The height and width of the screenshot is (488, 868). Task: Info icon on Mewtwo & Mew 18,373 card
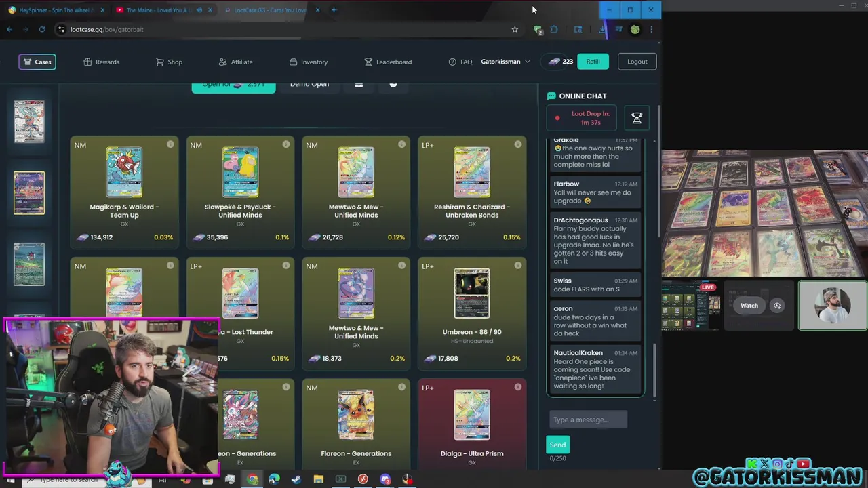click(x=402, y=266)
